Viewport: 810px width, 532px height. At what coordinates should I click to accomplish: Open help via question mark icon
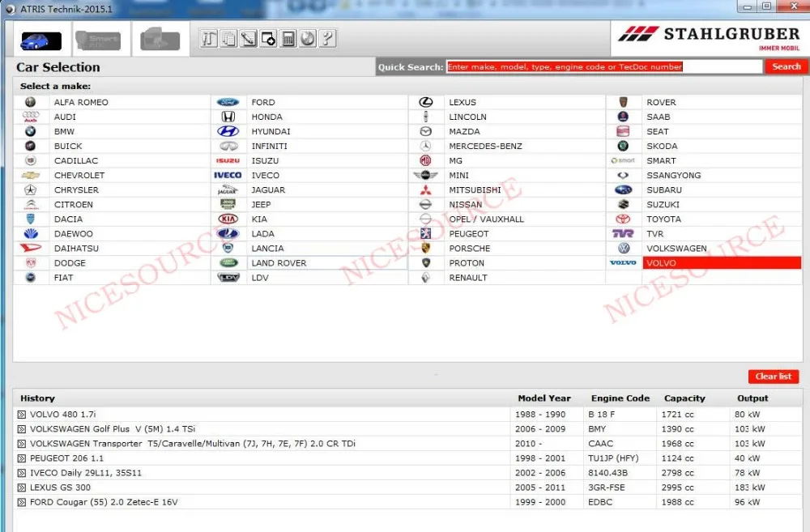pyautogui.click(x=327, y=39)
